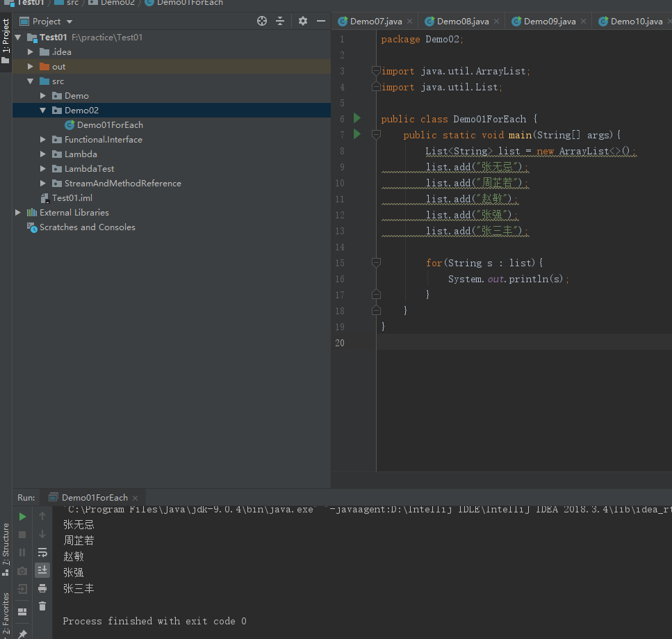
Task: Collapse the Demo02 package folder
Action: [43, 111]
